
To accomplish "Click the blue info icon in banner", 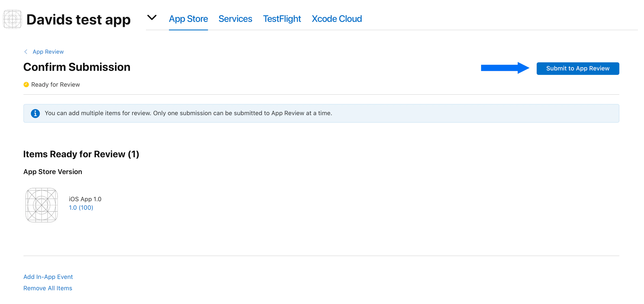I will (x=35, y=113).
